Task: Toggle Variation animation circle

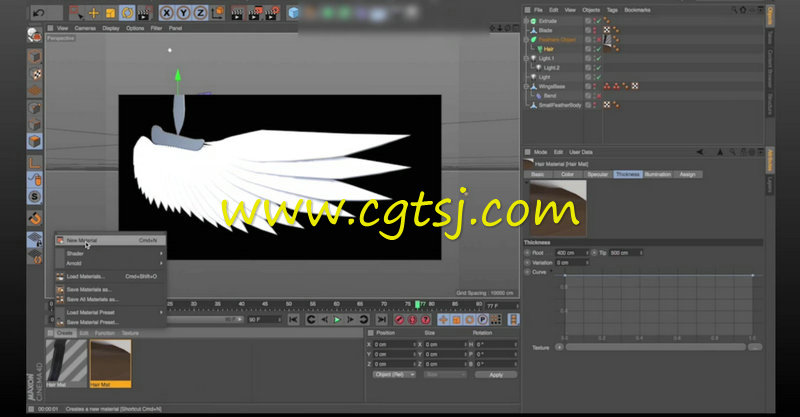Action: pyautogui.click(x=528, y=262)
